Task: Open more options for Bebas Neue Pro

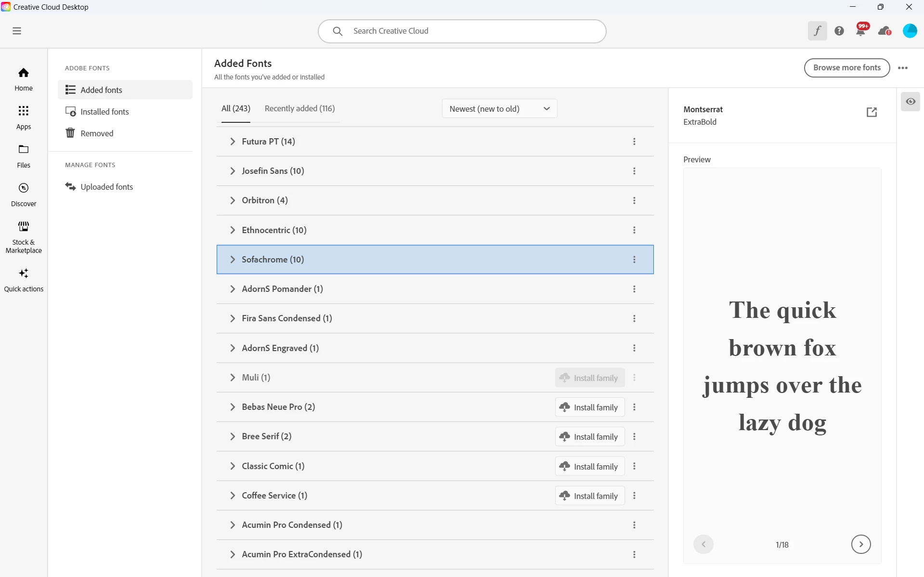Action: [x=634, y=407]
